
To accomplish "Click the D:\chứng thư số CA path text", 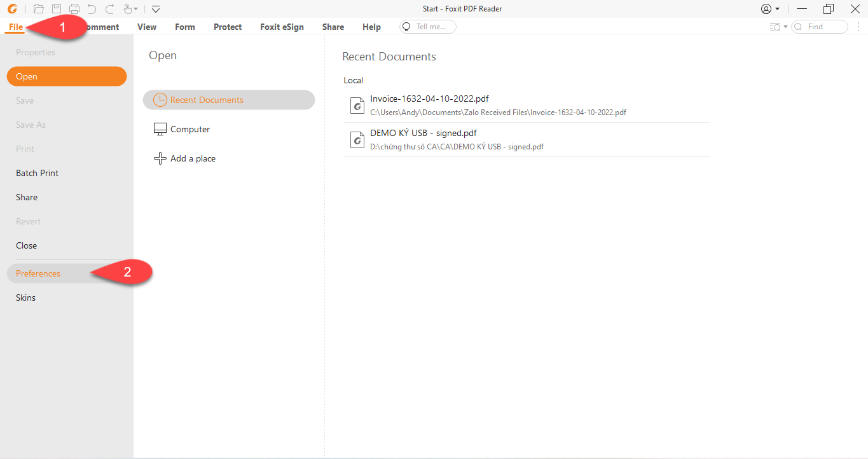I will [457, 146].
